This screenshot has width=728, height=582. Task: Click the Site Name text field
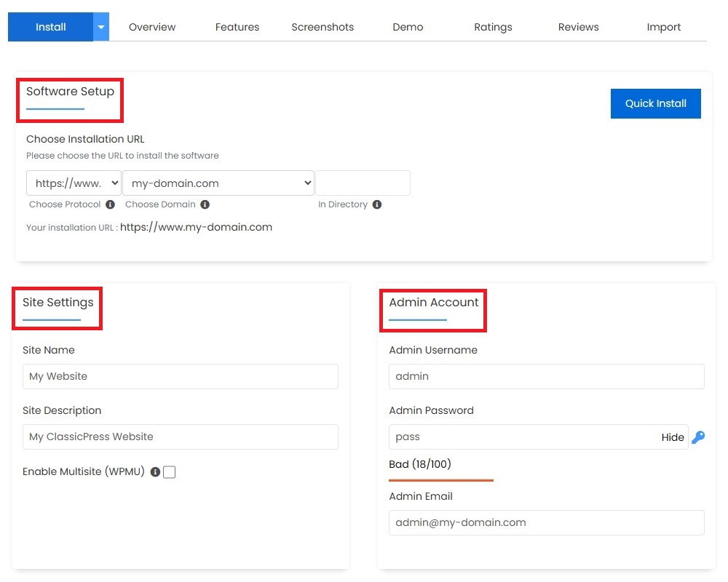[181, 376]
